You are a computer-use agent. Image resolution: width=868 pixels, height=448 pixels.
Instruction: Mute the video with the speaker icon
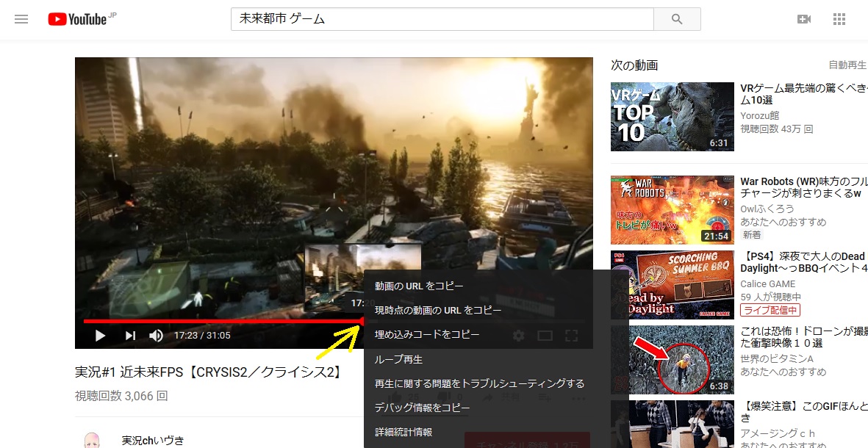pos(156,335)
